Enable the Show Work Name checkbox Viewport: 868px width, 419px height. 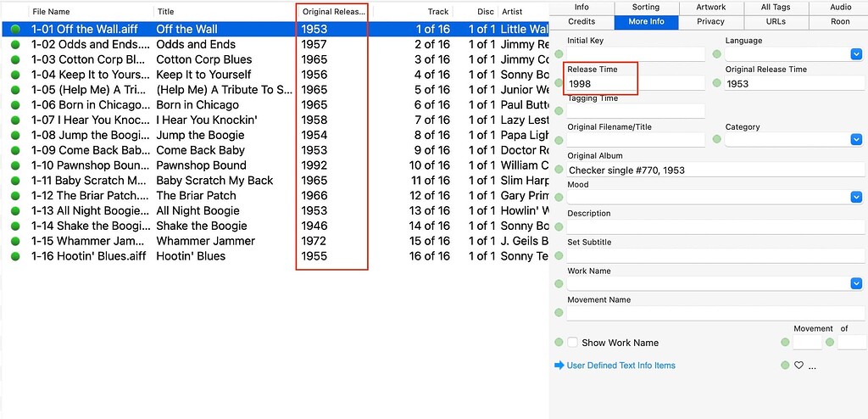click(x=572, y=343)
